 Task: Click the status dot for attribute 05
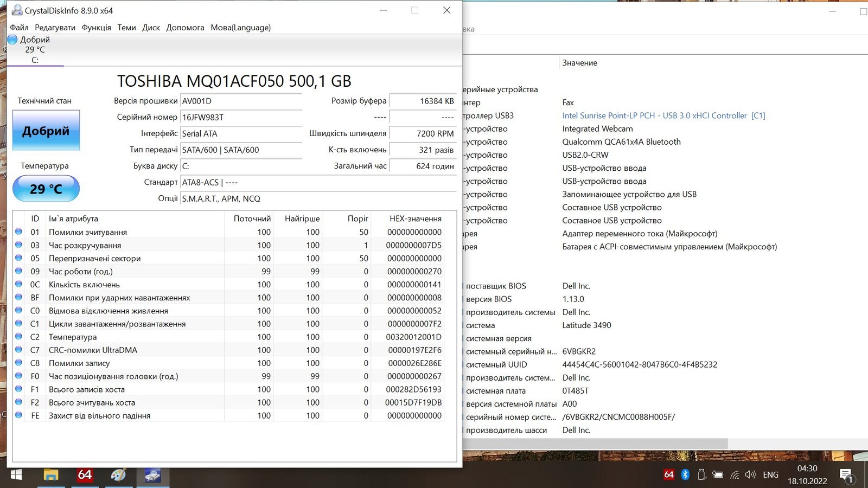click(x=19, y=258)
